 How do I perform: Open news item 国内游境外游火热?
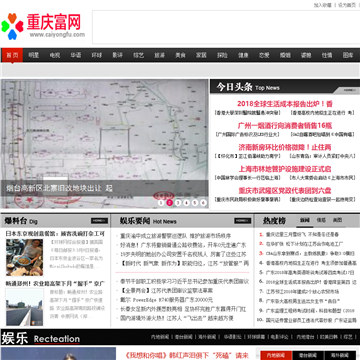177,318
